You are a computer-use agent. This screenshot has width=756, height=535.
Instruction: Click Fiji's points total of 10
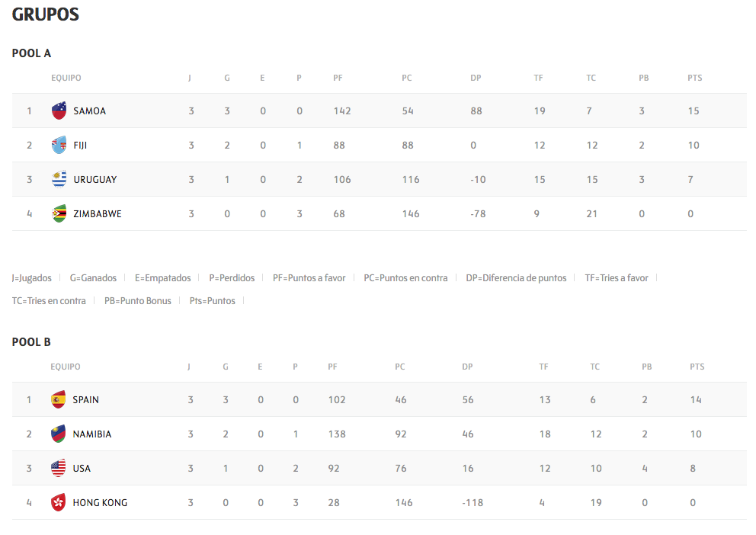click(694, 146)
